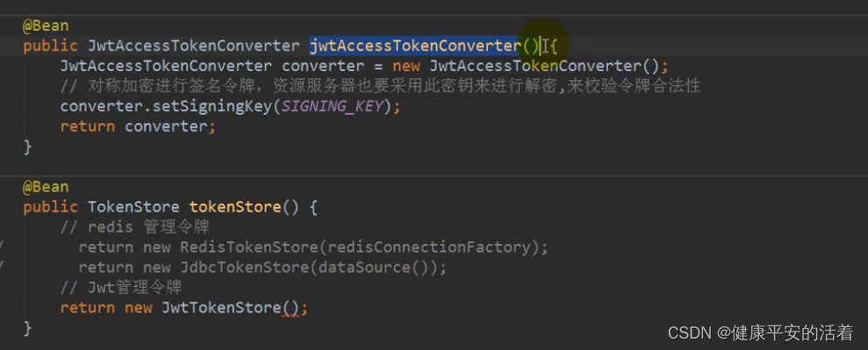Click the JwtAccessTokenConverter return type after public

coord(194,46)
